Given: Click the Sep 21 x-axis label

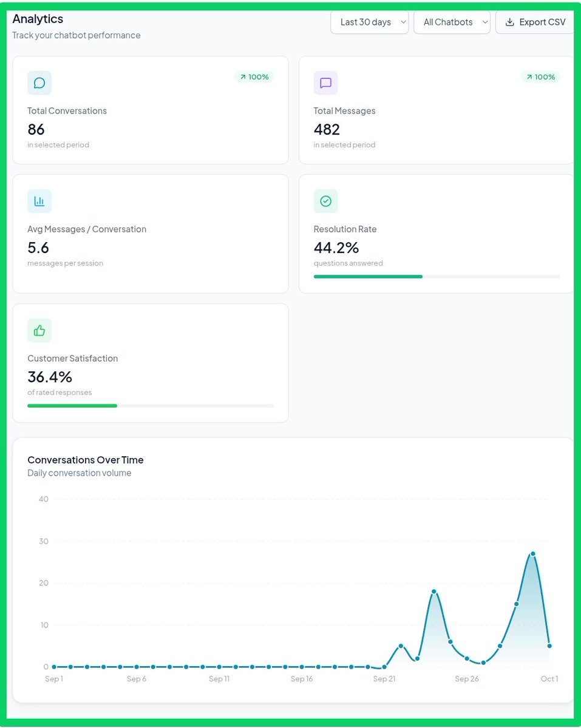Looking at the screenshot, I should click(x=384, y=679).
